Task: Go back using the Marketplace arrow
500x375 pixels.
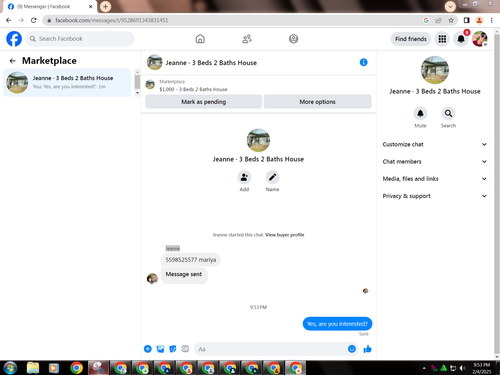Action: tap(13, 61)
